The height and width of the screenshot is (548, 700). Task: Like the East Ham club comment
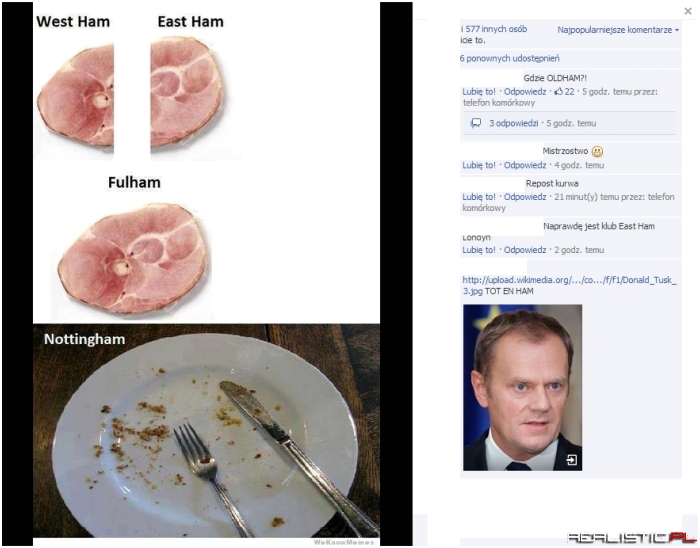pyautogui.click(x=479, y=250)
